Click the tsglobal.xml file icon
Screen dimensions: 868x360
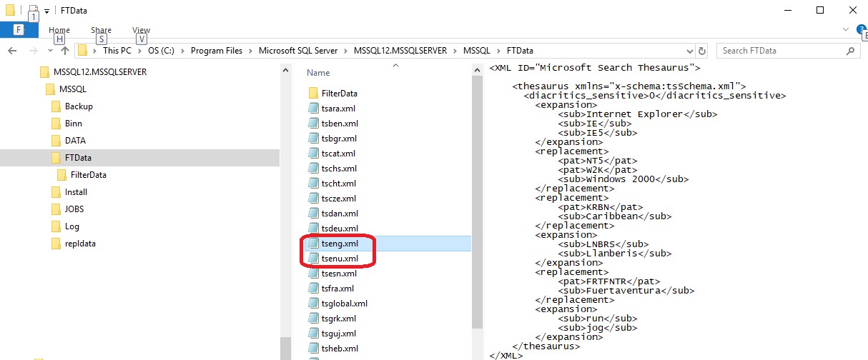[x=313, y=304]
